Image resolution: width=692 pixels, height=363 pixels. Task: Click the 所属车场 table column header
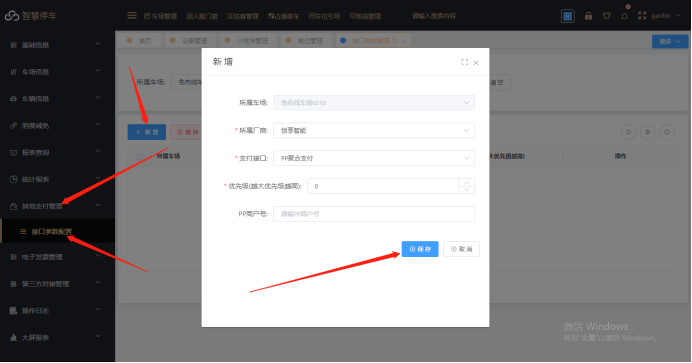(168, 156)
